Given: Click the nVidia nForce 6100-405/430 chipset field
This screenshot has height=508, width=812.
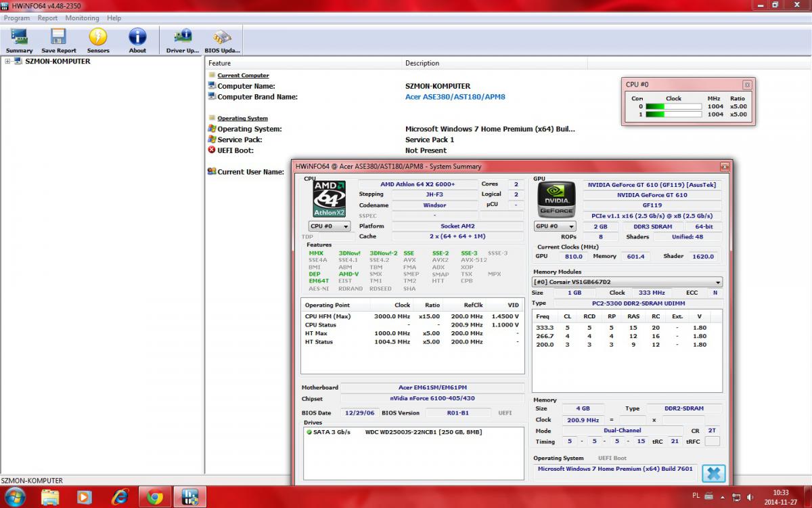Looking at the screenshot, I should 432,398.
